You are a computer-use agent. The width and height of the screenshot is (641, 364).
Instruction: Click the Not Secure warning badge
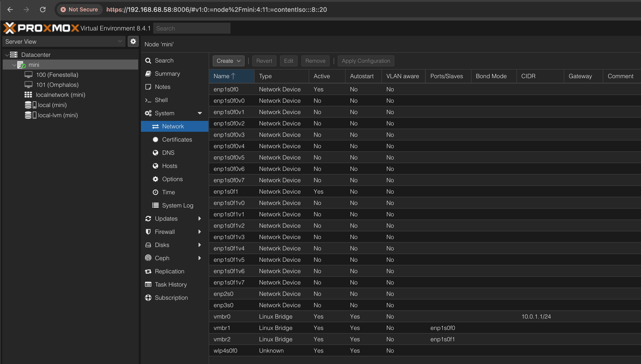coord(79,10)
